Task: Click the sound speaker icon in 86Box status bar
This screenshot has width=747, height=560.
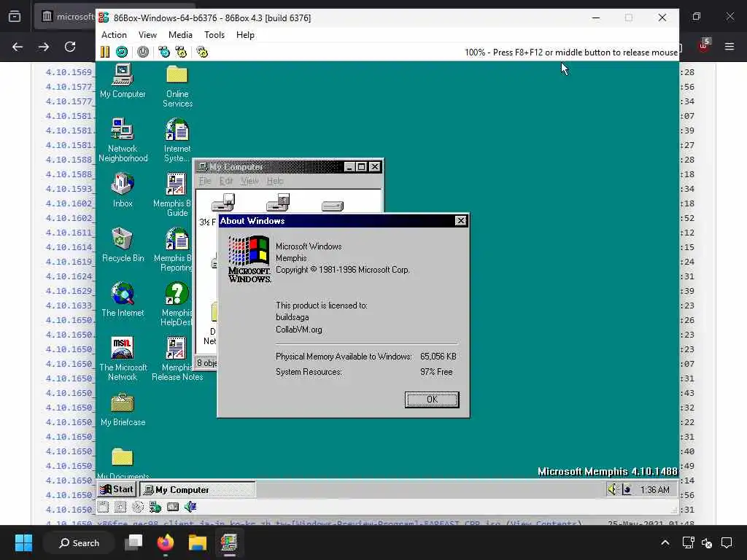Action: click(x=190, y=507)
